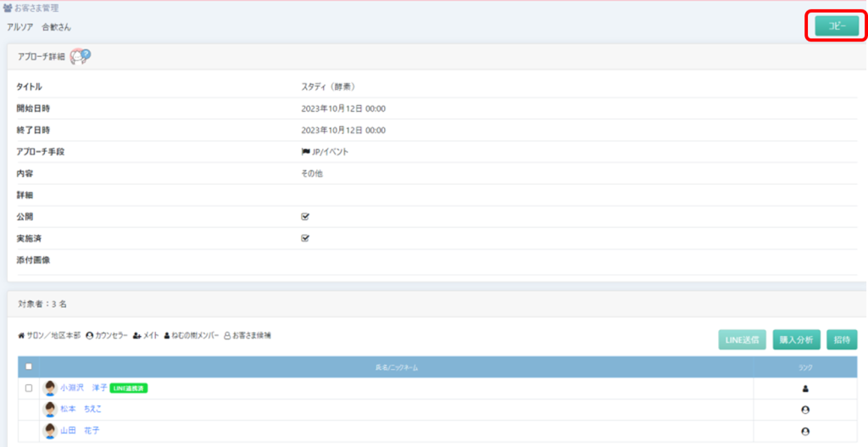Viewport: 868px width, 447px height.
Task: Toggle the 公開 checkbox
Action: coord(305,216)
